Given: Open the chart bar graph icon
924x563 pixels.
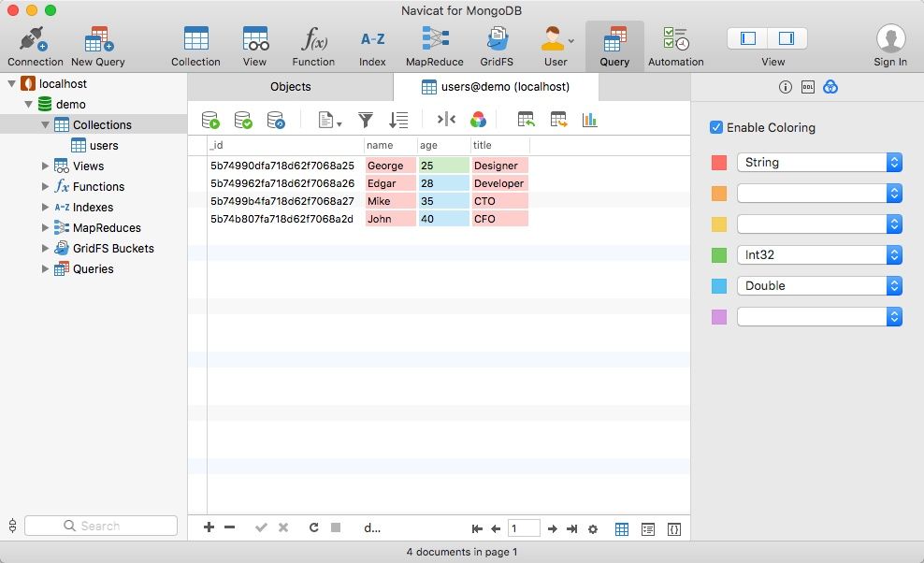Looking at the screenshot, I should pos(590,120).
